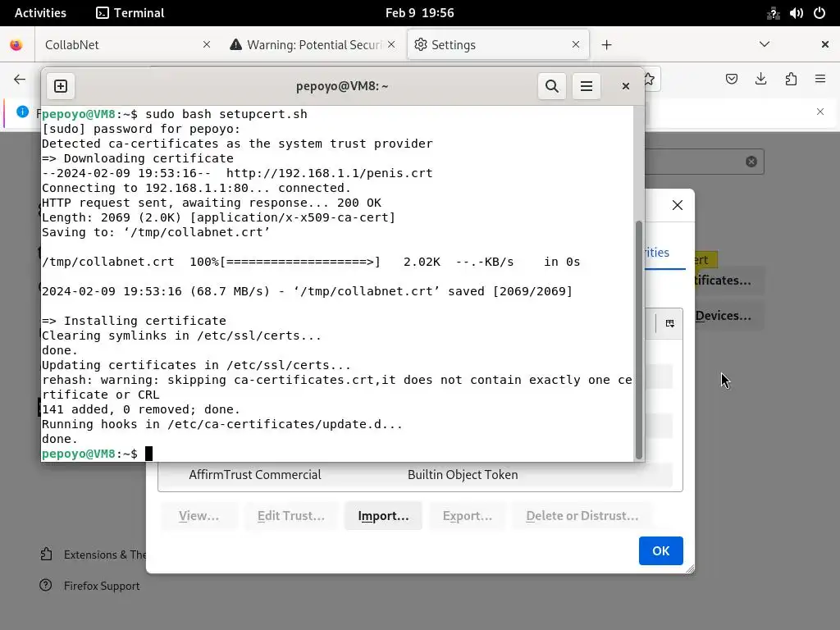Viewport: 840px width, 630px height.
Task: Open Extensions & Themes in sidebar
Action: [94, 555]
